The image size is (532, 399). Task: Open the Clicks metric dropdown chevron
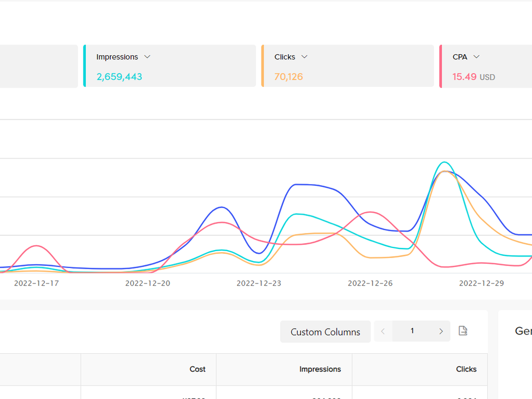(305, 57)
